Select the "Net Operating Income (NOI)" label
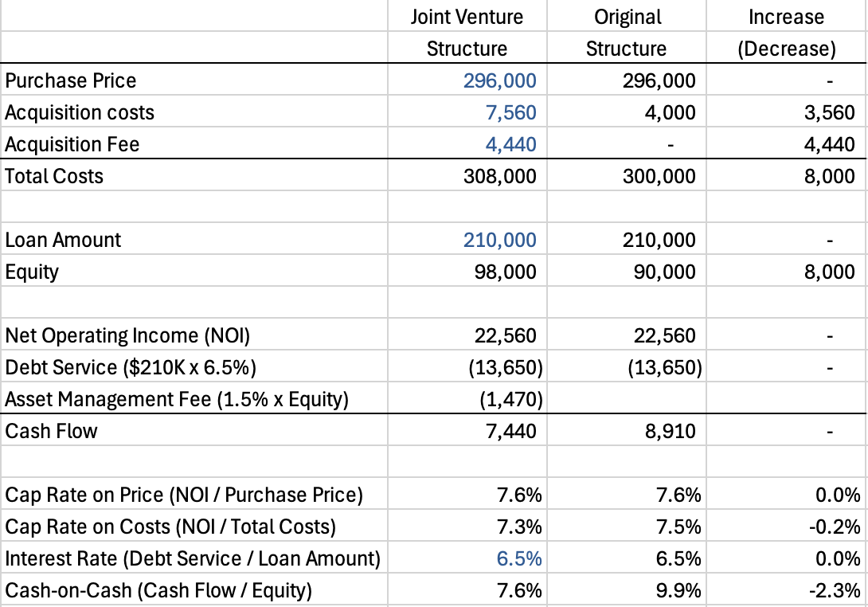This screenshot has width=868, height=607. tap(127, 335)
